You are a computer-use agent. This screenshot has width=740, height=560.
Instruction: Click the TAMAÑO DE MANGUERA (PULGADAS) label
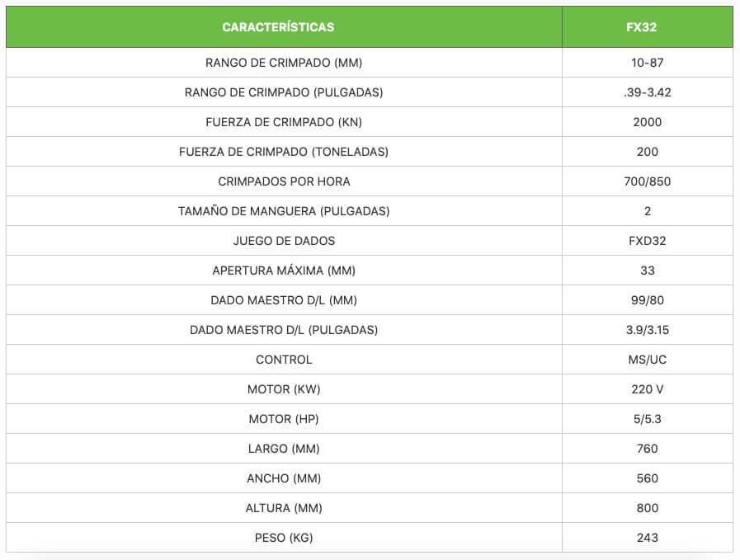coord(284,211)
